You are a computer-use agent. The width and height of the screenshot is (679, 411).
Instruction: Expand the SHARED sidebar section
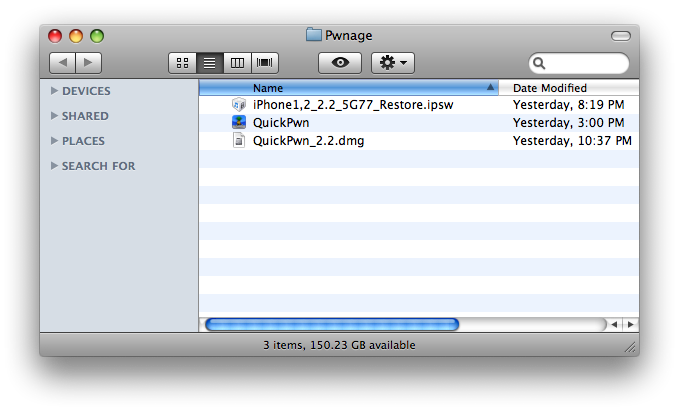(x=54, y=116)
